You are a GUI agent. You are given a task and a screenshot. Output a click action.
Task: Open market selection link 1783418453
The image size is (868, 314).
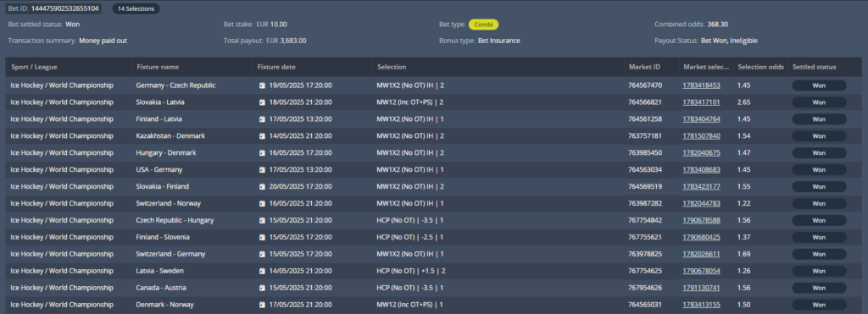click(701, 85)
